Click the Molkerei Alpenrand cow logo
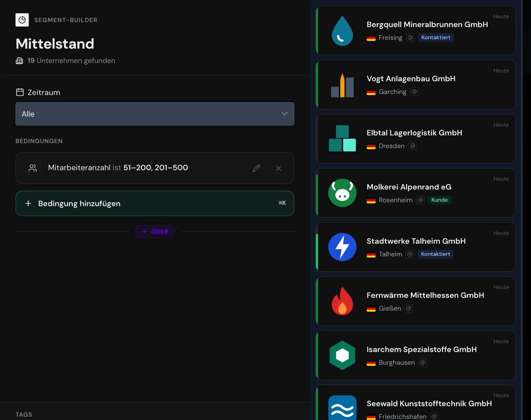This screenshot has width=531, height=420. [342, 193]
